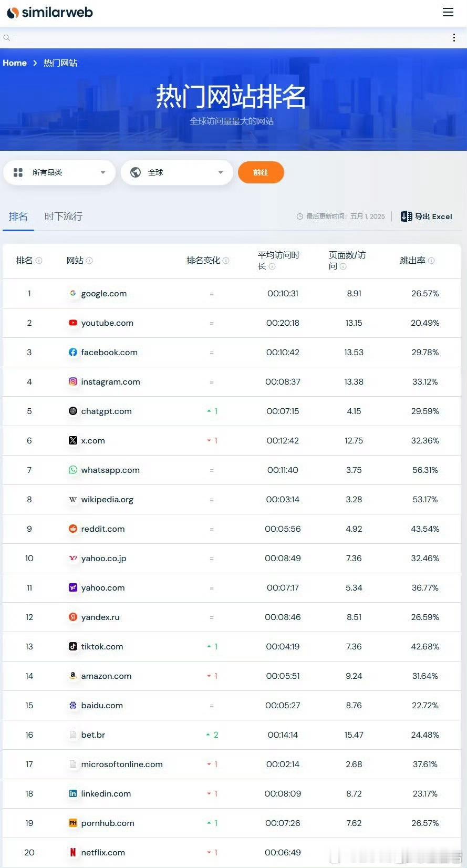Open the hamburger menu

[448, 12]
